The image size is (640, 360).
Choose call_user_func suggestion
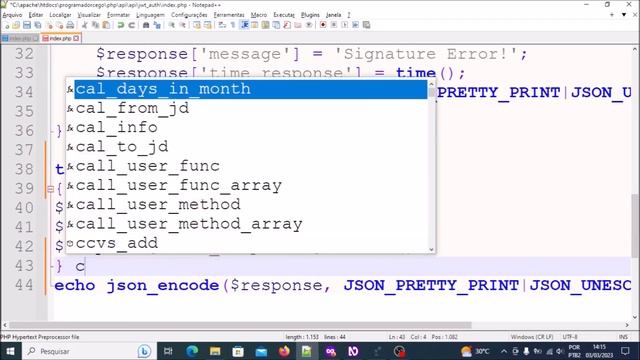(247, 166)
